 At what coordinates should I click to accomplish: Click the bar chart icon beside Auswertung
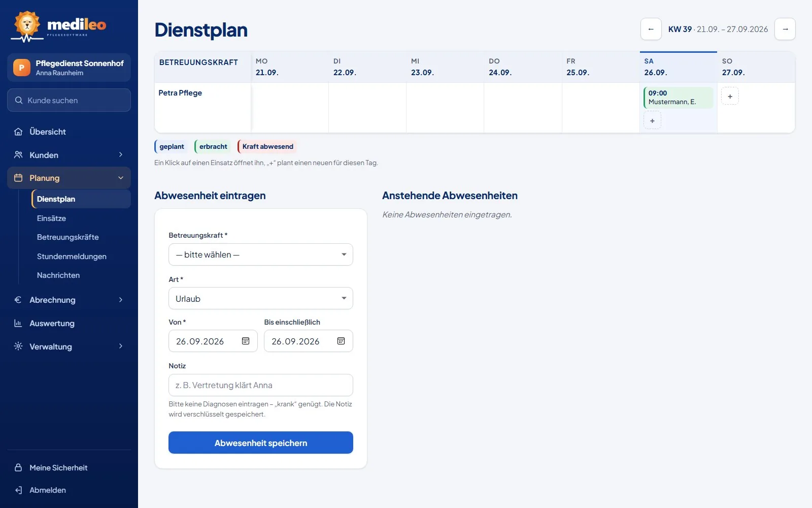(18, 323)
